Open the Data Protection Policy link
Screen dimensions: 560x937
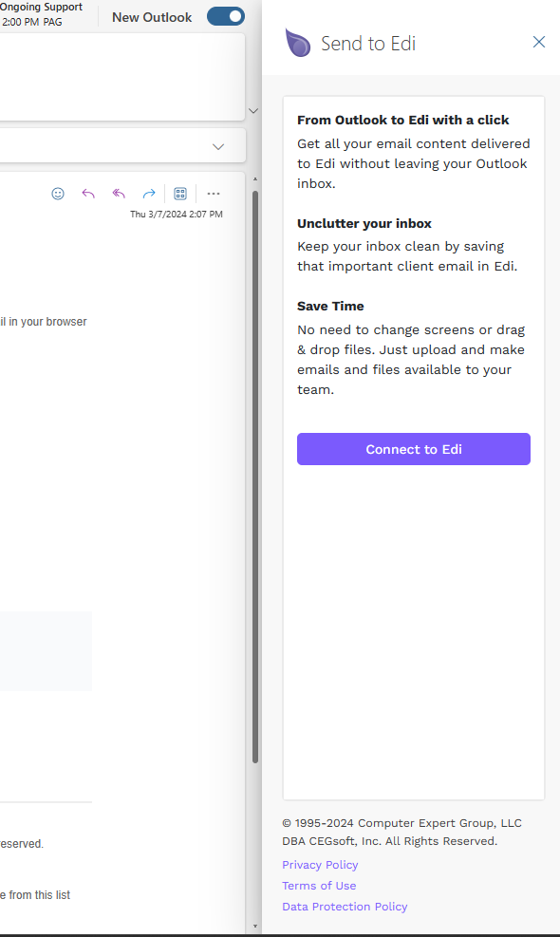(x=345, y=907)
